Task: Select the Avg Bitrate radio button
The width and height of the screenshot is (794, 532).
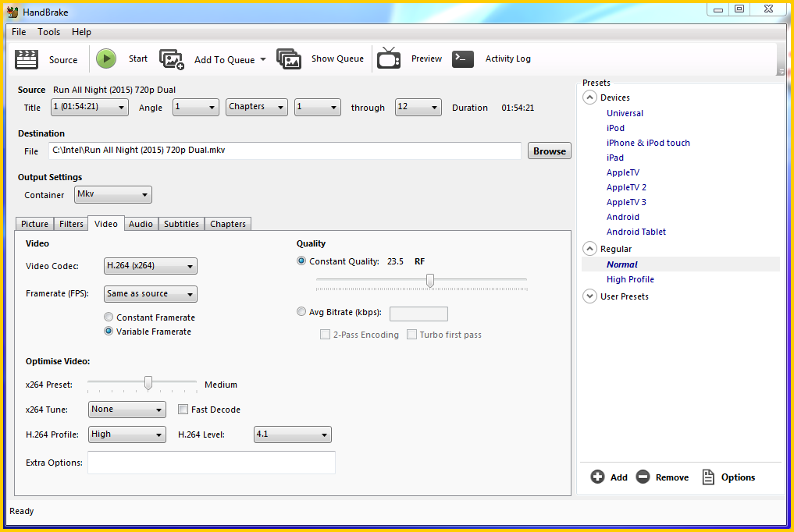Action: [301, 311]
